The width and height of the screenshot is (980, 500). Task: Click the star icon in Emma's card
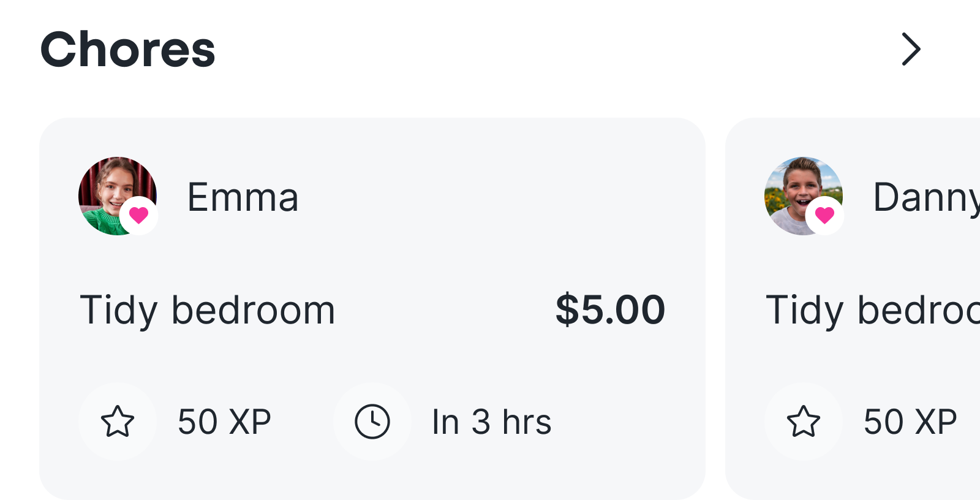click(118, 422)
